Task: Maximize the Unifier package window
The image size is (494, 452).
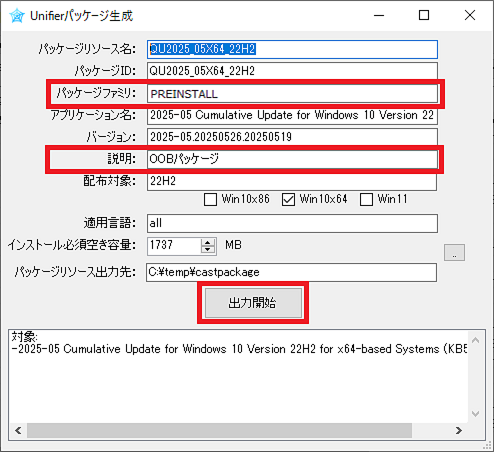Action: click(424, 15)
